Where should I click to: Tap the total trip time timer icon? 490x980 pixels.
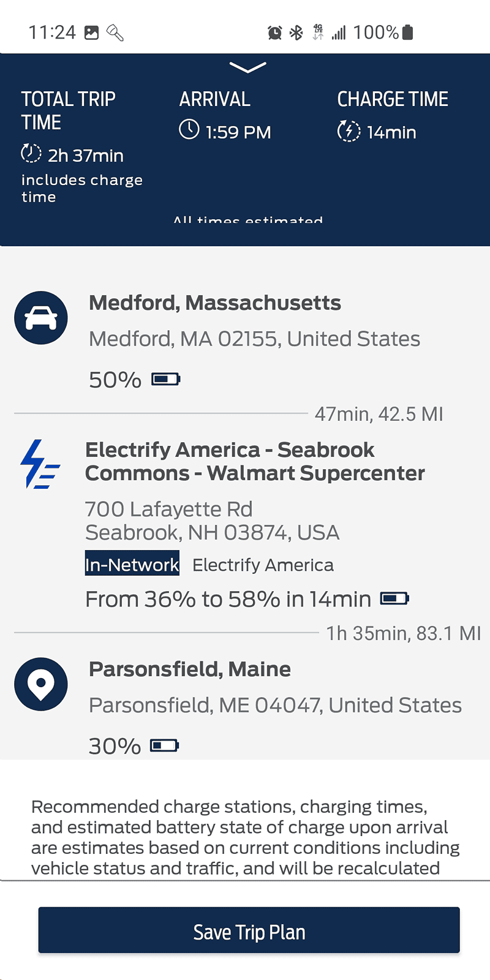(x=31, y=154)
